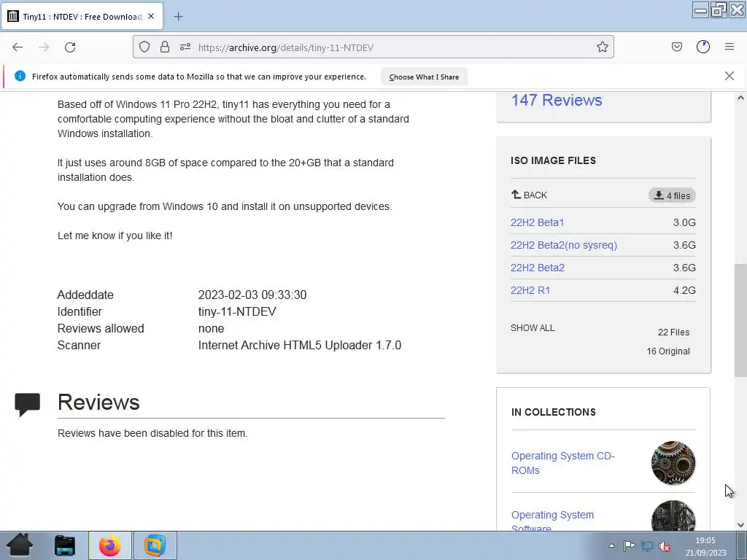Image resolution: width=747 pixels, height=560 pixels.
Task: Click the ISO IMAGE FILES heading
Action: coord(553,160)
